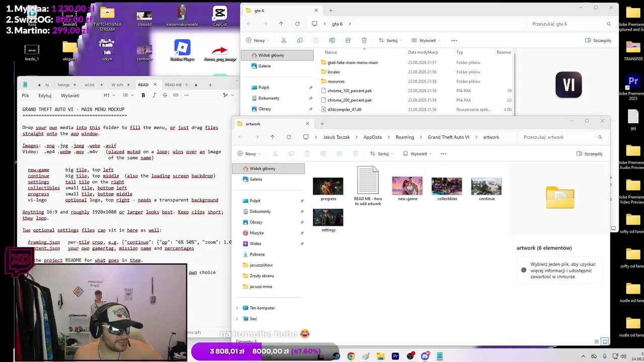Open the CapCut desktop shortcut
Image resolution: width=644 pixels, height=362 pixels.
220,17
